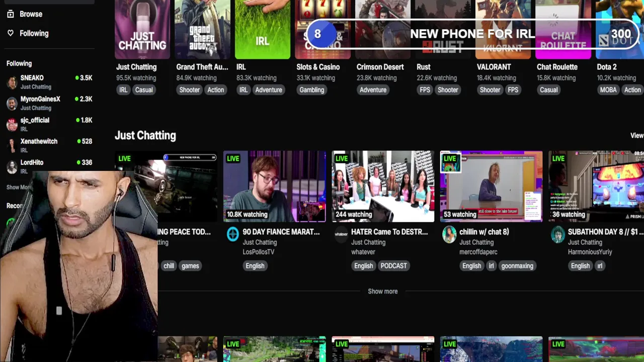Screen dimensions: 644x362
Task: Select Adventure tag under IRL category
Action: pyautogui.click(x=269, y=90)
